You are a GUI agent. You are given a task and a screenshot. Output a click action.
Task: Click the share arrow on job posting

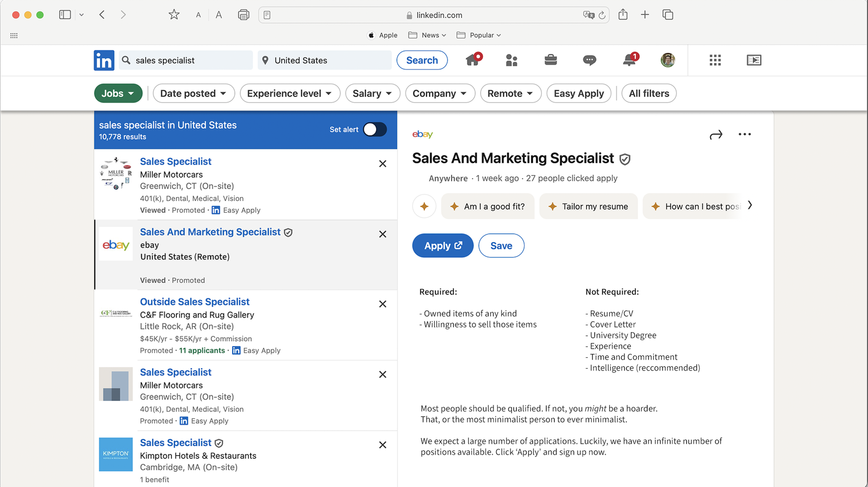[x=716, y=135]
